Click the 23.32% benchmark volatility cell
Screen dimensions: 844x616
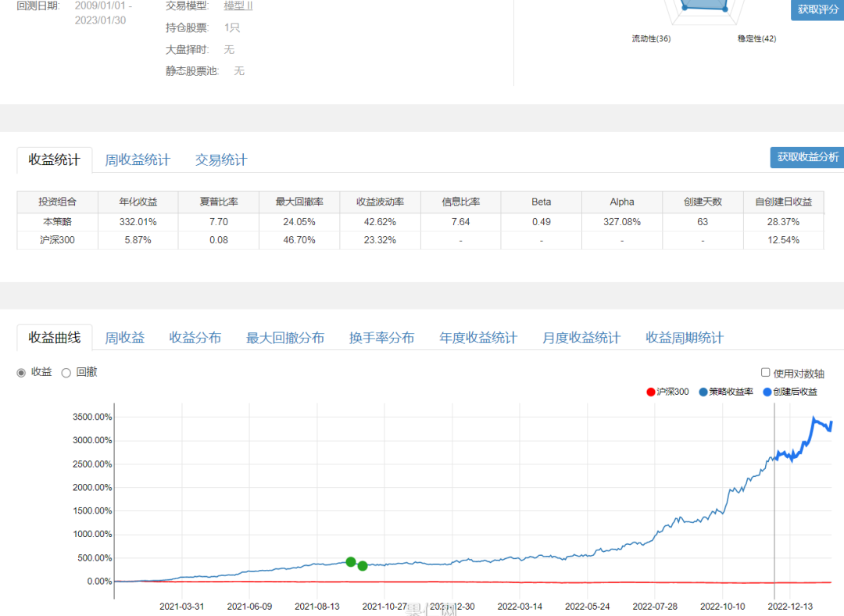[x=380, y=240]
